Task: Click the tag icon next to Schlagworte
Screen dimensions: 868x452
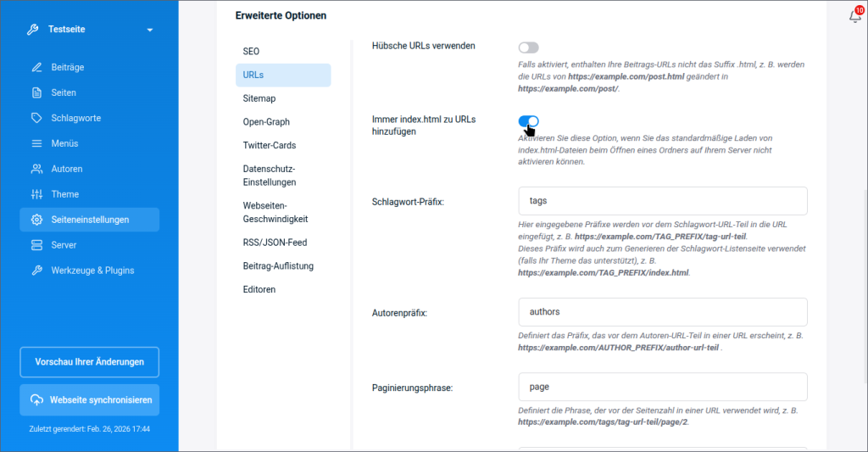Action: (36, 118)
